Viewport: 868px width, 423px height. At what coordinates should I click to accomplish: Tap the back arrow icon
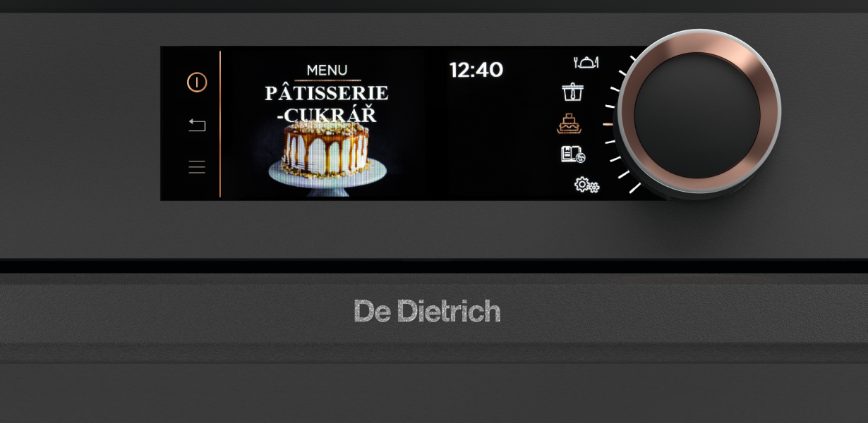197,125
